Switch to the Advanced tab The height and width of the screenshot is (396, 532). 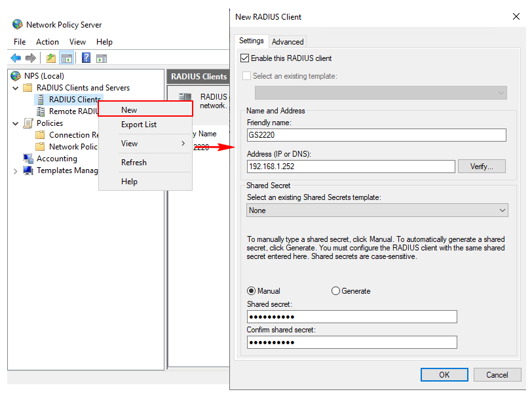(x=288, y=42)
